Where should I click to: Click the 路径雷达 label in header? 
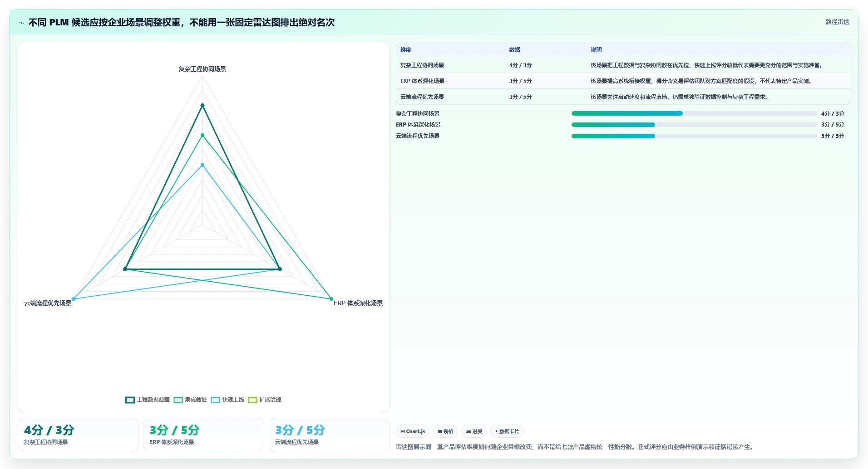tap(837, 22)
